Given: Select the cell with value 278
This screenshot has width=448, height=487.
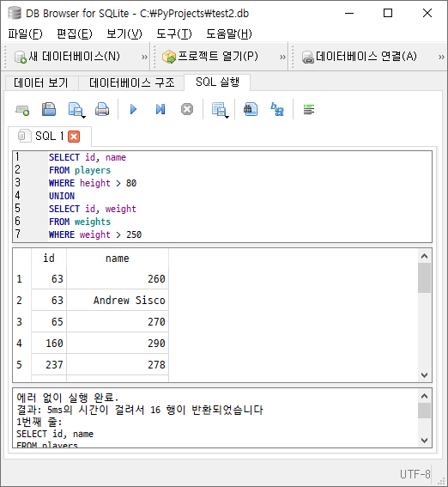Looking at the screenshot, I should coord(118,365).
